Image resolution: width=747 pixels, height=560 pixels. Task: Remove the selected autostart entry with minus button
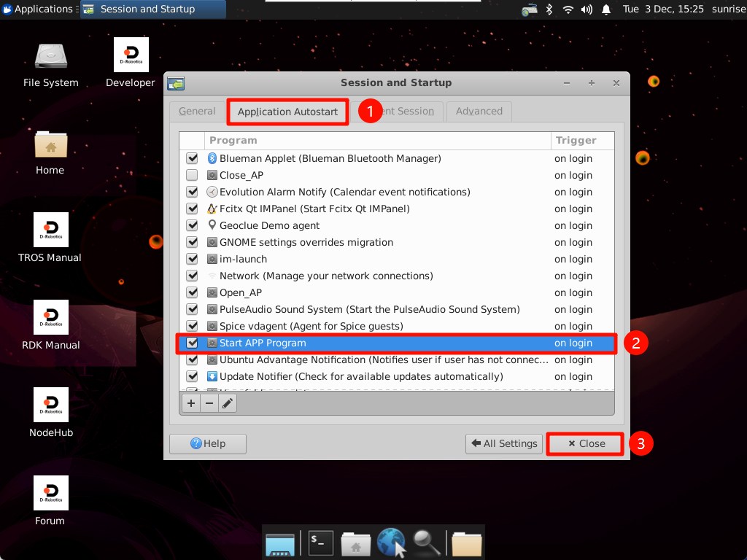click(x=209, y=403)
